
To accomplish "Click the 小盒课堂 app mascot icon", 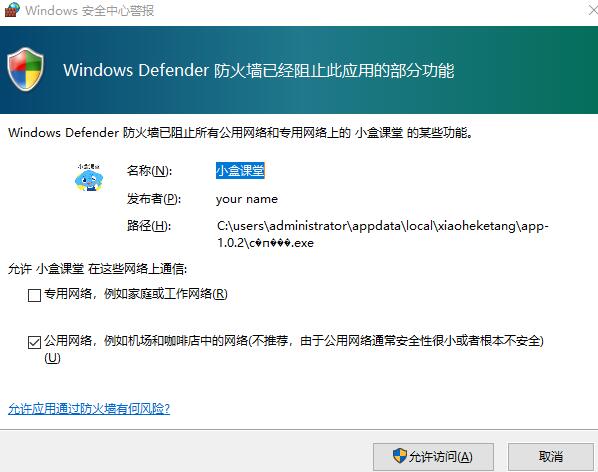I will (89, 177).
